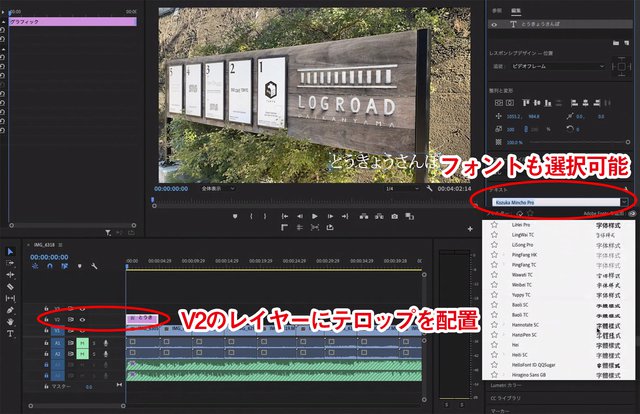Toggle the A1 track mute button

pyautogui.click(x=82, y=343)
